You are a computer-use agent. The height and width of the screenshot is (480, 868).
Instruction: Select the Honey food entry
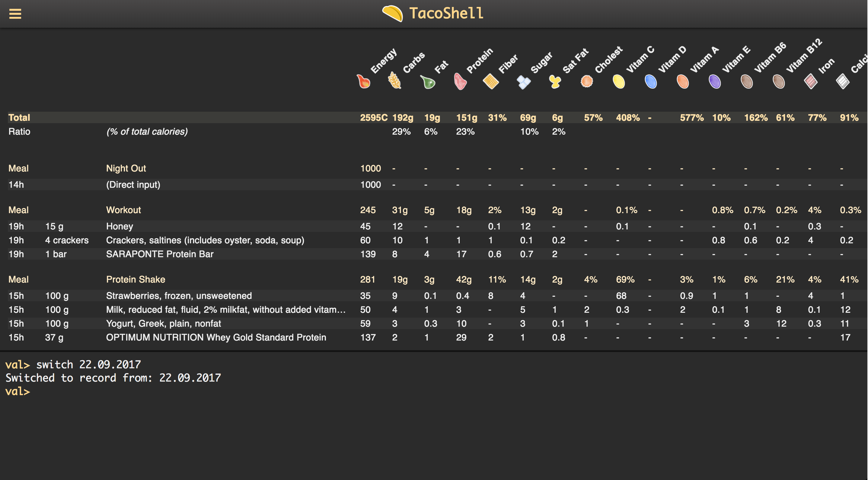(x=120, y=226)
